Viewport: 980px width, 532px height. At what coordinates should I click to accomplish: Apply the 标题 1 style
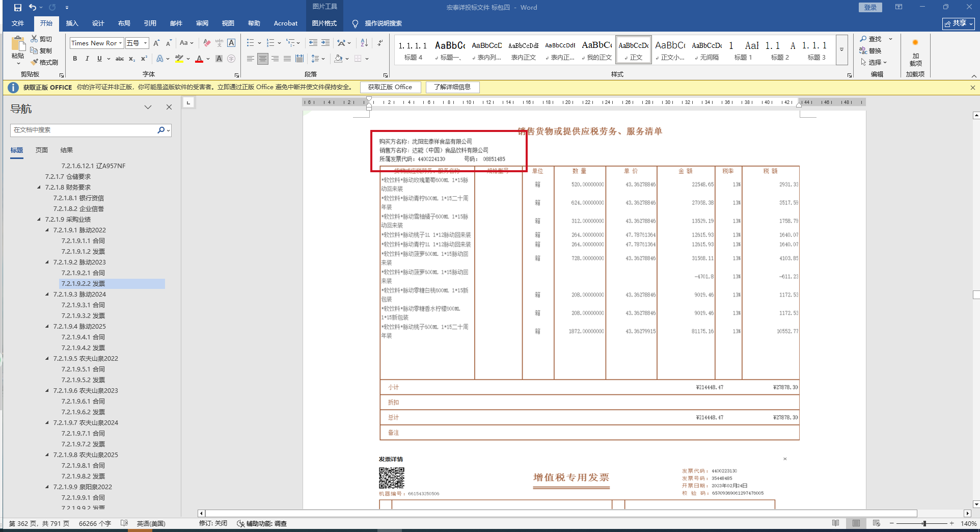743,50
